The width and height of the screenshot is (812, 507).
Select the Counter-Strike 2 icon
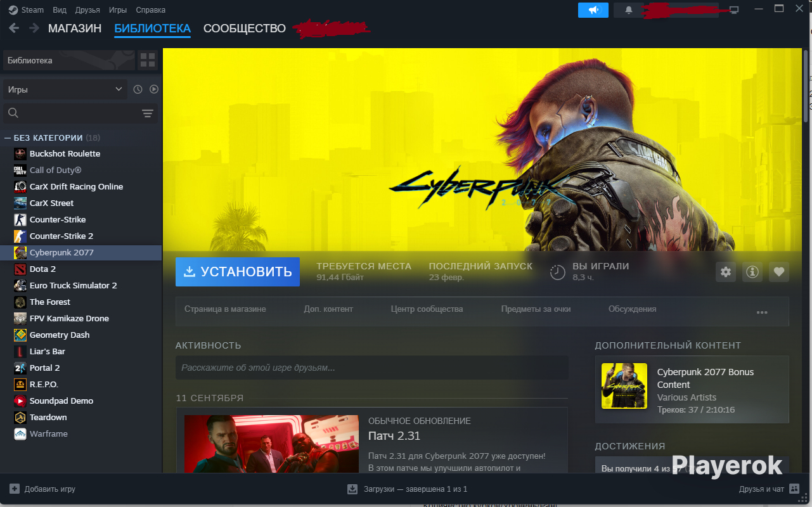point(20,236)
